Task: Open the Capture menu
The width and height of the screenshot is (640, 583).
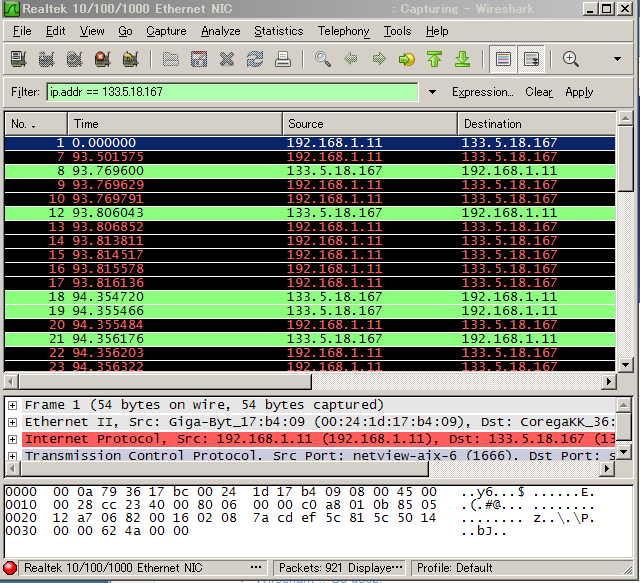Action: point(166,31)
